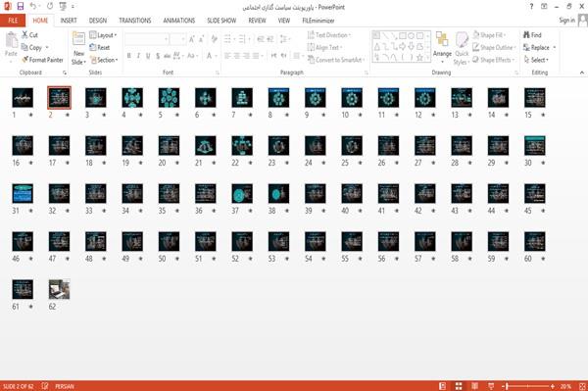Switch to Normal view in the status bar
Image resolution: width=588 pixels, height=391 pixels.
(x=443, y=386)
